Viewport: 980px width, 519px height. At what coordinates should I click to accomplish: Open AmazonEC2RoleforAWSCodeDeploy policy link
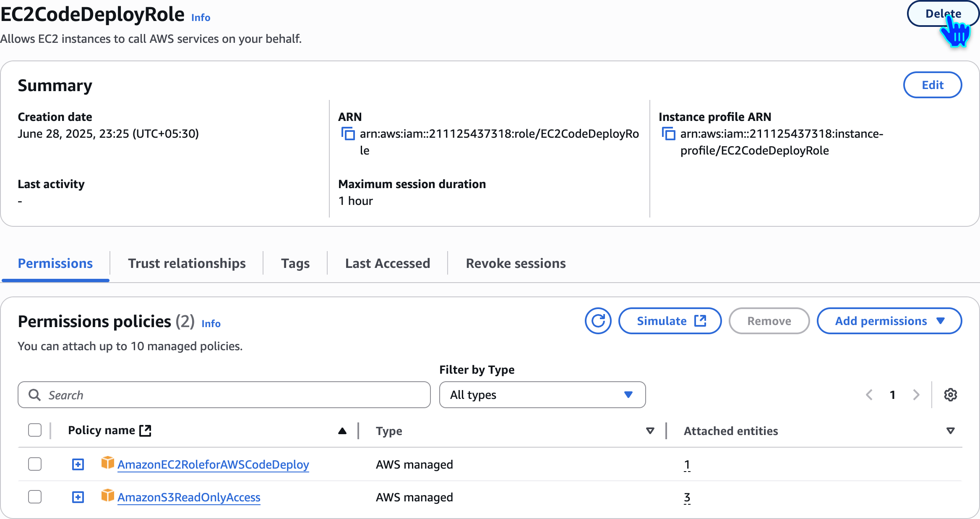tap(213, 464)
